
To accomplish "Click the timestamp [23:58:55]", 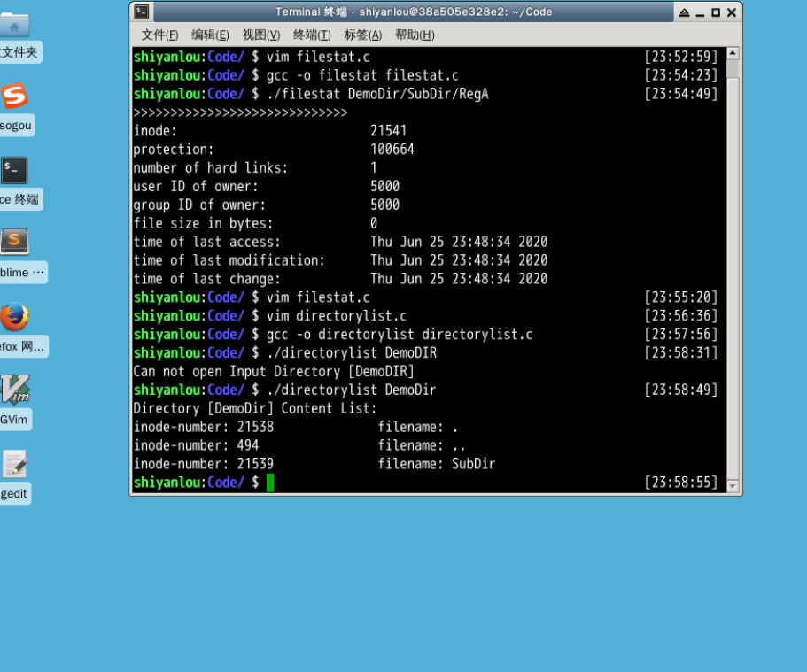I will [681, 483].
